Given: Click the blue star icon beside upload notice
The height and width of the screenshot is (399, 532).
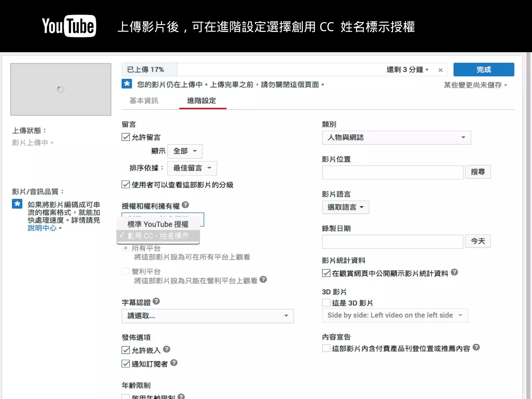Looking at the screenshot, I should click(x=127, y=84).
